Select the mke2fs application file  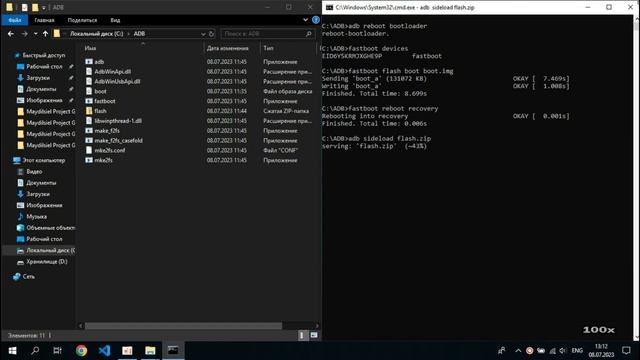click(103, 160)
